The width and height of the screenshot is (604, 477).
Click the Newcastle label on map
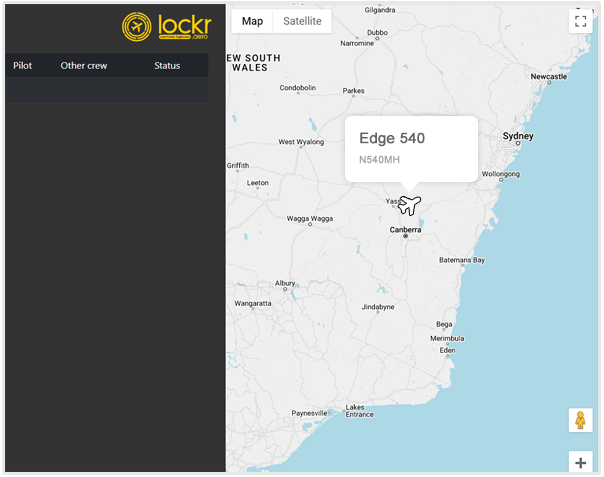click(x=548, y=76)
